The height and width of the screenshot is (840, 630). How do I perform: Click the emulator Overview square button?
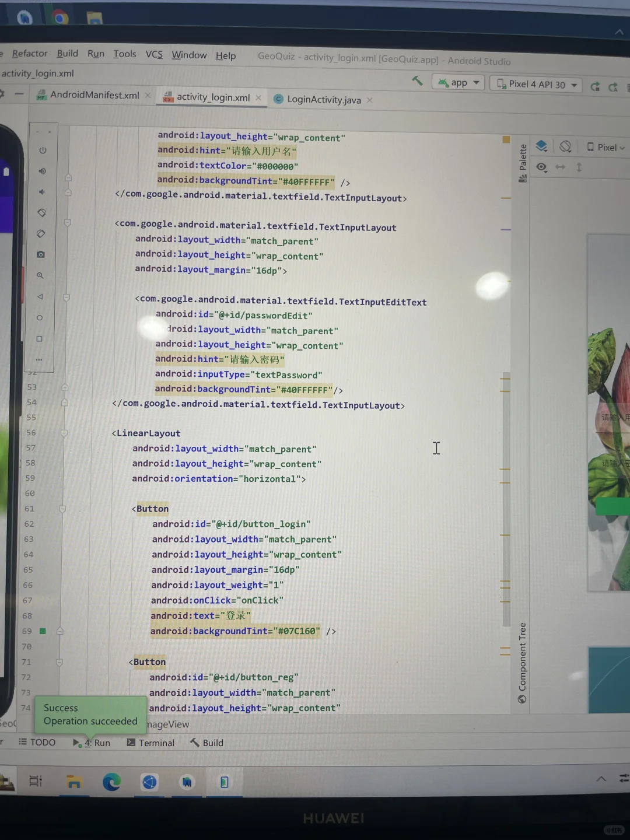pyautogui.click(x=39, y=339)
